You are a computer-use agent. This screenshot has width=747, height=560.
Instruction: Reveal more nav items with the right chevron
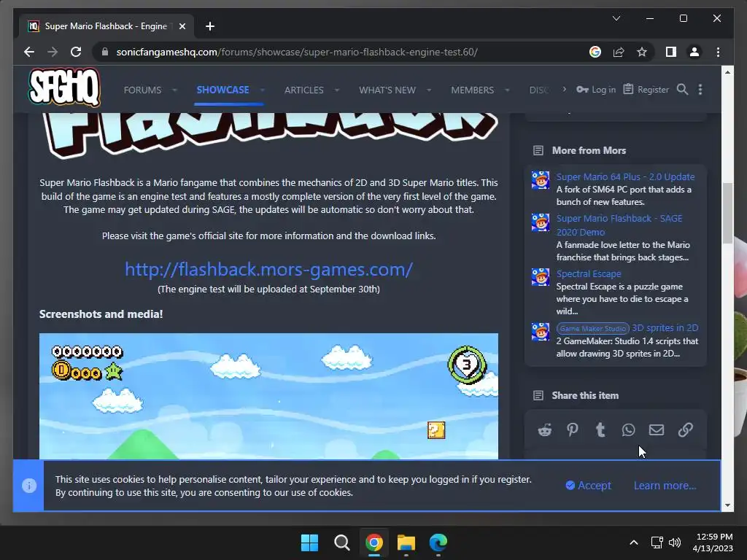click(x=564, y=89)
